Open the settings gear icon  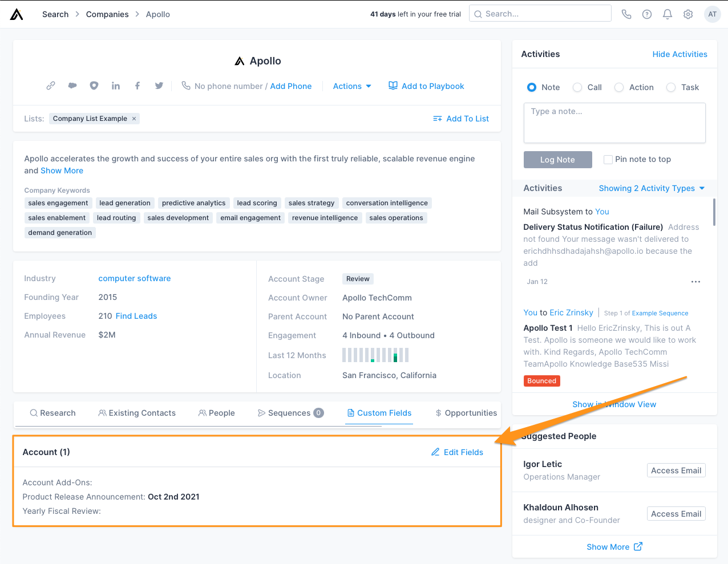pyautogui.click(x=688, y=14)
